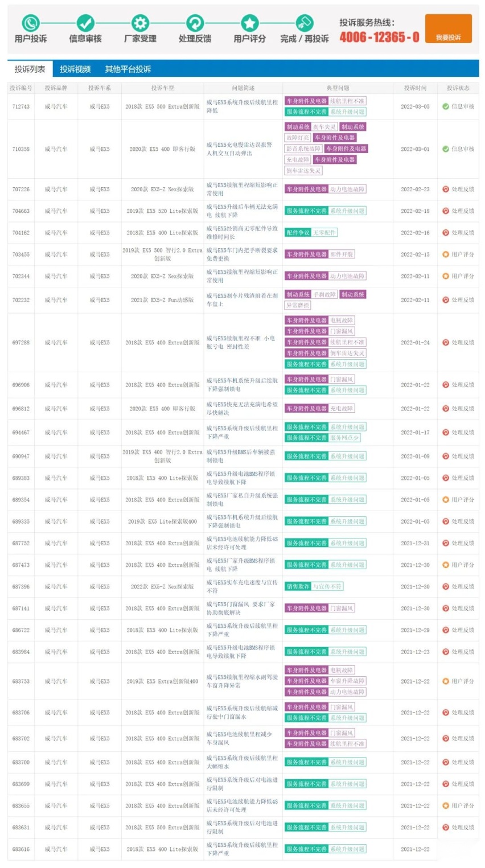Image resolution: width=485 pixels, height=868 pixels.
Task: Click the 用户投诉 phone step icon
Action: click(x=31, y=23)
